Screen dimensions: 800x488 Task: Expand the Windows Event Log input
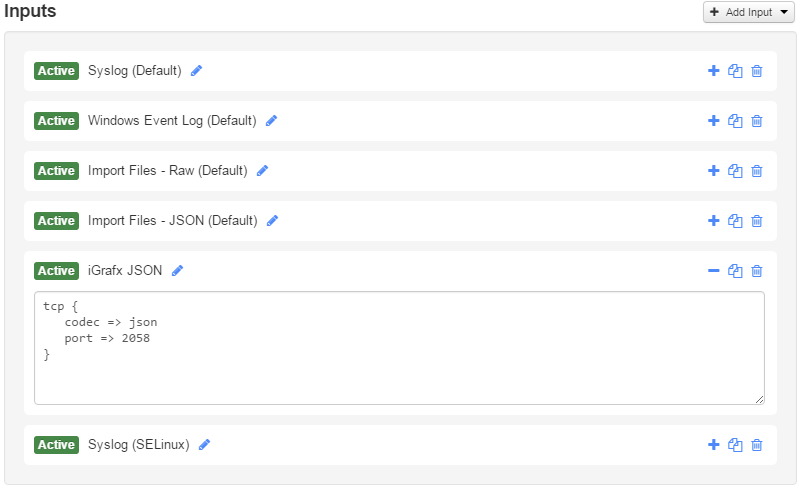[x=713, y=121]
